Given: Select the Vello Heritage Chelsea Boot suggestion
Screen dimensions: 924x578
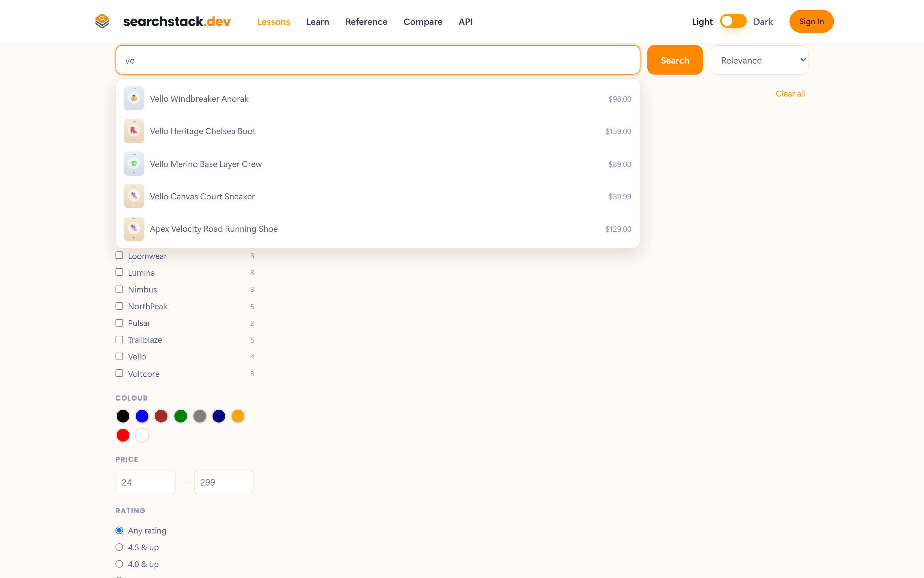Looking at the screenshot, I should click(x=378, y=131).
